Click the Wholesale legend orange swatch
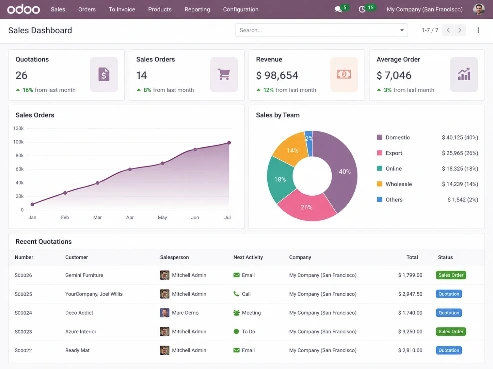The height and width of the screenshot is (369, 493). (379, 184)
